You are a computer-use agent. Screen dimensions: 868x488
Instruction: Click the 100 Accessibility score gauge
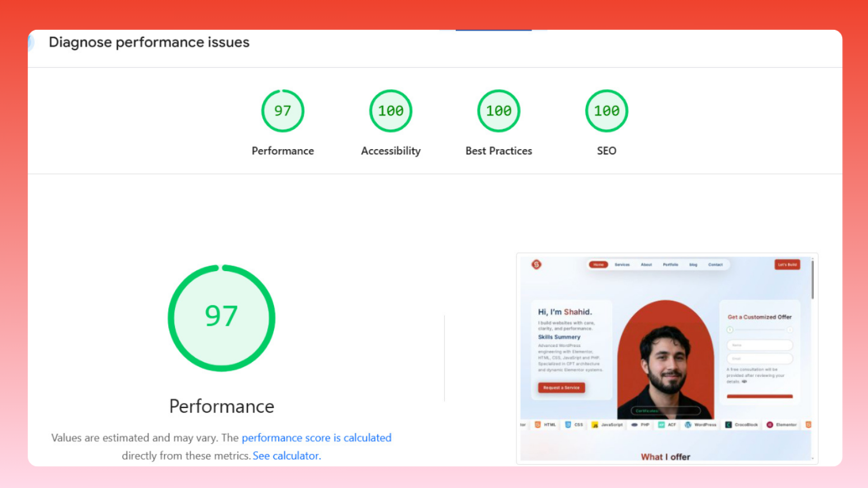coord(391,111)
